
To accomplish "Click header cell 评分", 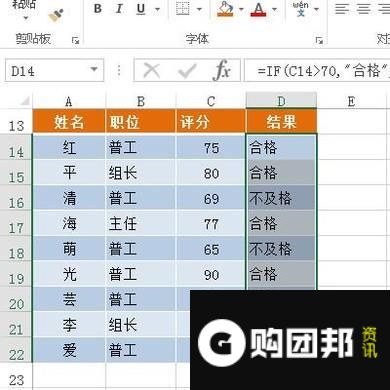I will 211,121.
